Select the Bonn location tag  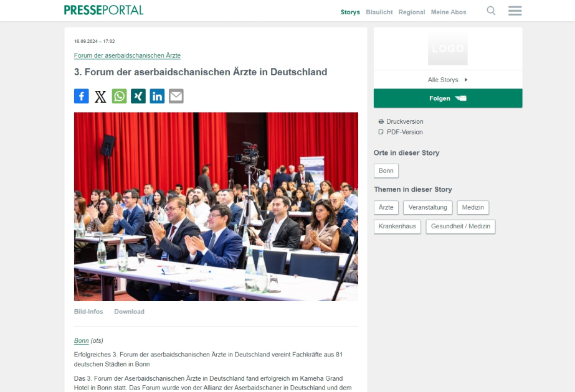tap(386, 170)
